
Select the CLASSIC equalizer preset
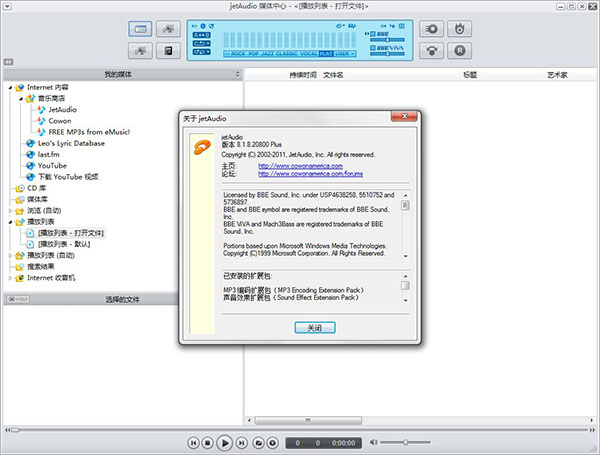click(288, 54)
